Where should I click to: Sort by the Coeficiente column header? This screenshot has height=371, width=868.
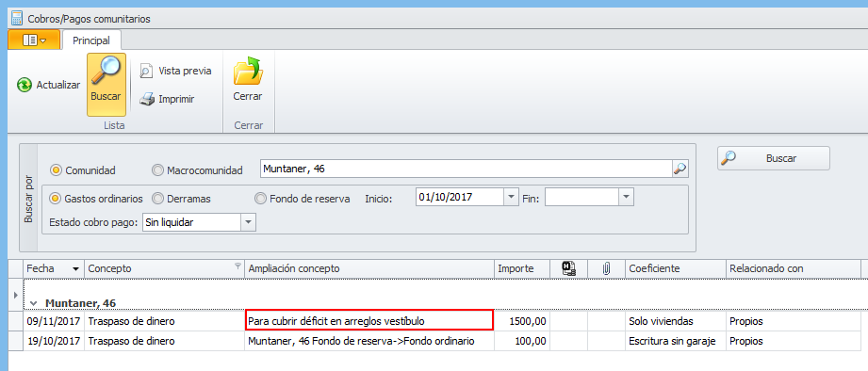[x=676, y=268]
